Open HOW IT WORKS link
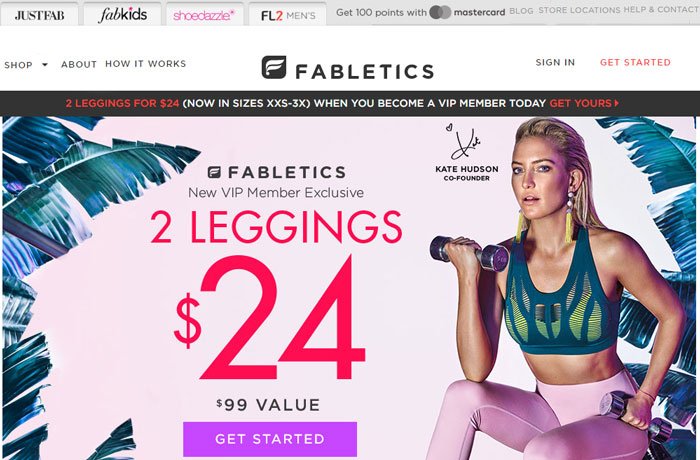 [146, 64]
